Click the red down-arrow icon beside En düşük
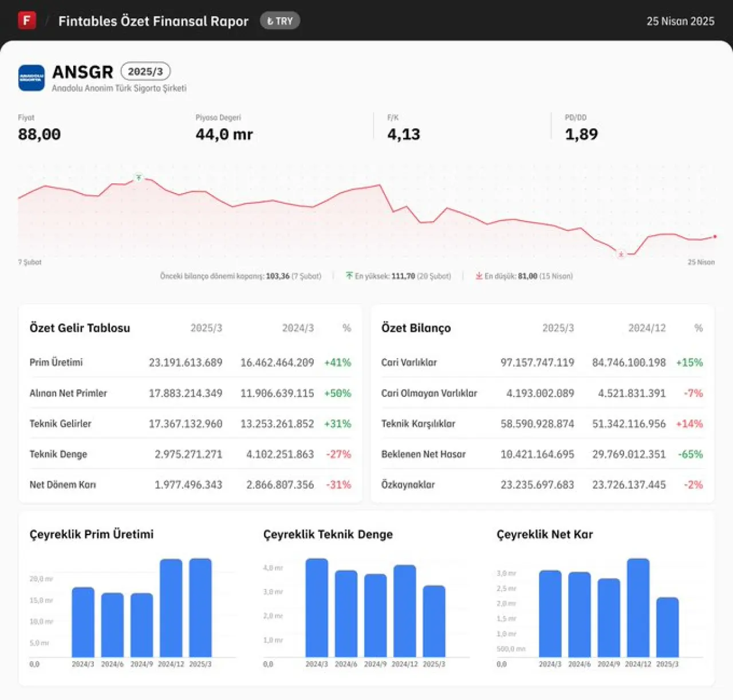The width and height of the screenshot is (733, 700). tap(479, 276)
